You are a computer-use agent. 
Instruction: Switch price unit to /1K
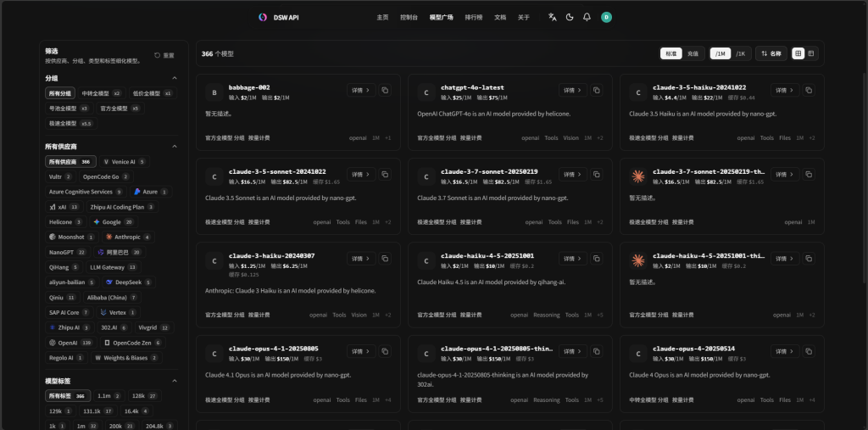741,53
